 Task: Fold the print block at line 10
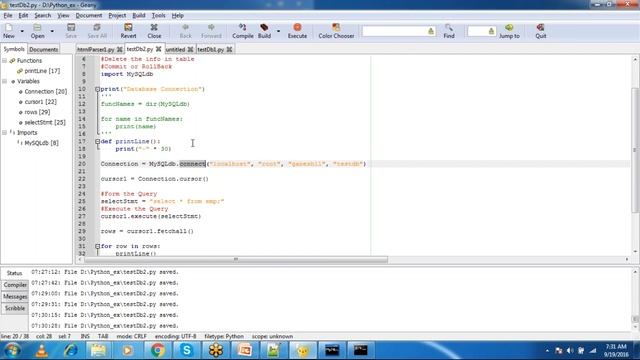point(97,89)
